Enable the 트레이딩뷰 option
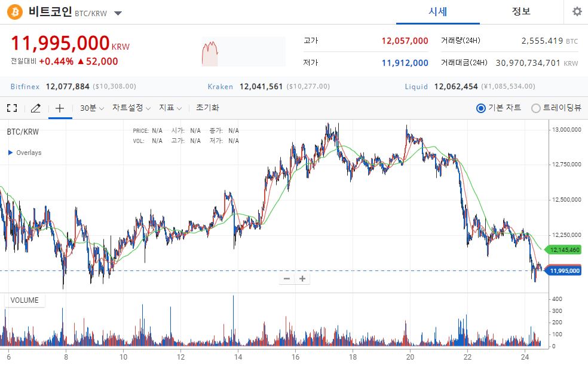Viewport: 588px width, 365px height. [537, 108]
